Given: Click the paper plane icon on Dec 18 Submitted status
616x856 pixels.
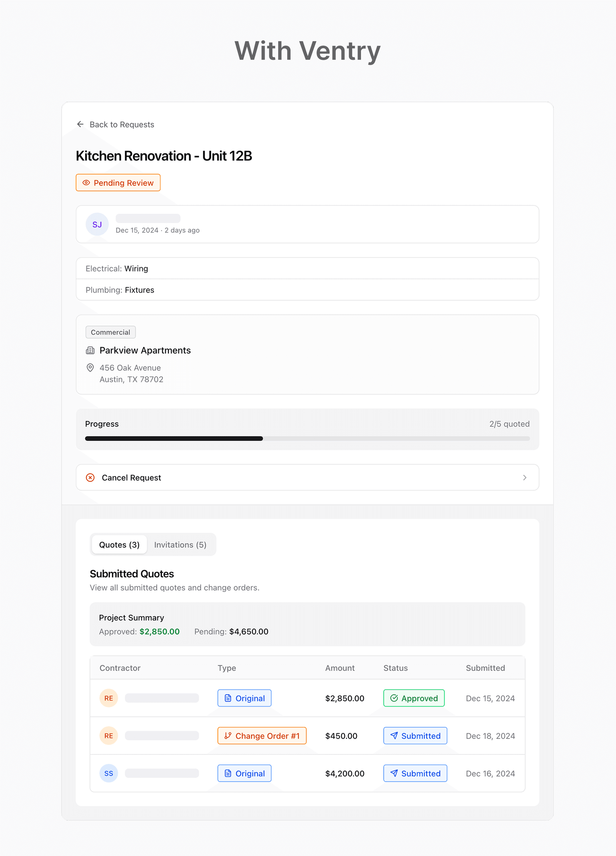Looking at the screenshot, I should click(394, 736).
